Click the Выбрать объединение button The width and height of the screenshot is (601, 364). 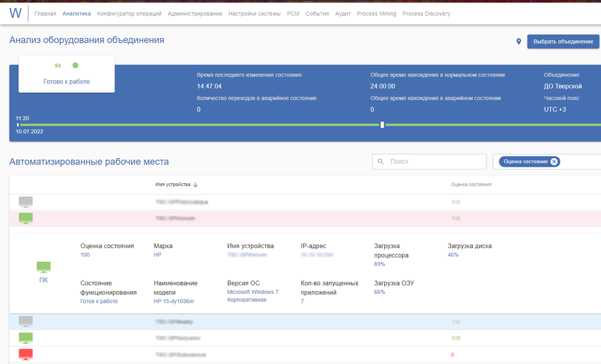coord(563,41)
